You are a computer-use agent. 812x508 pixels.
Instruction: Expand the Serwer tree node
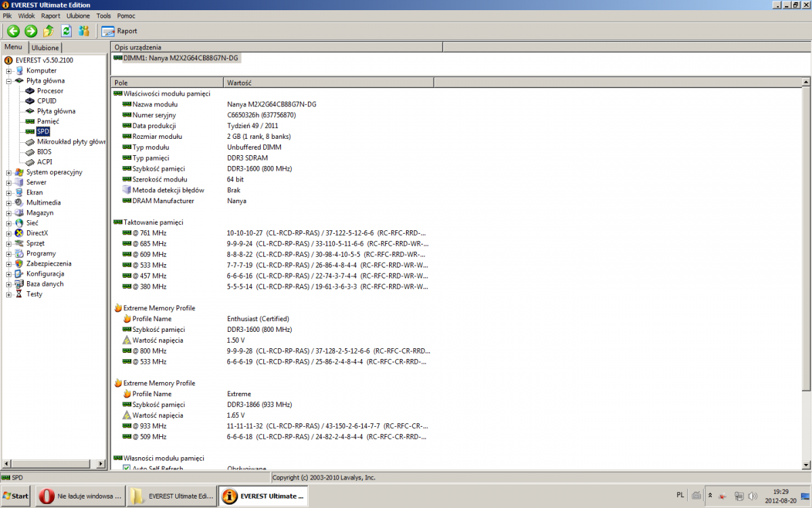point(9,182)
